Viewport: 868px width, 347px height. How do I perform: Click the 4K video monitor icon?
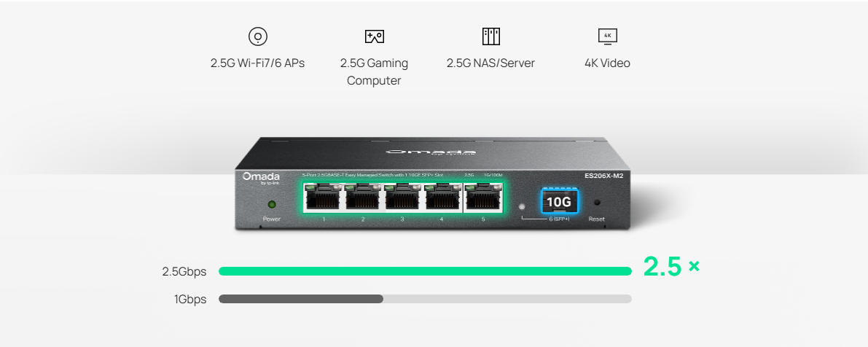pyautogui.click(x=607, y=36)
